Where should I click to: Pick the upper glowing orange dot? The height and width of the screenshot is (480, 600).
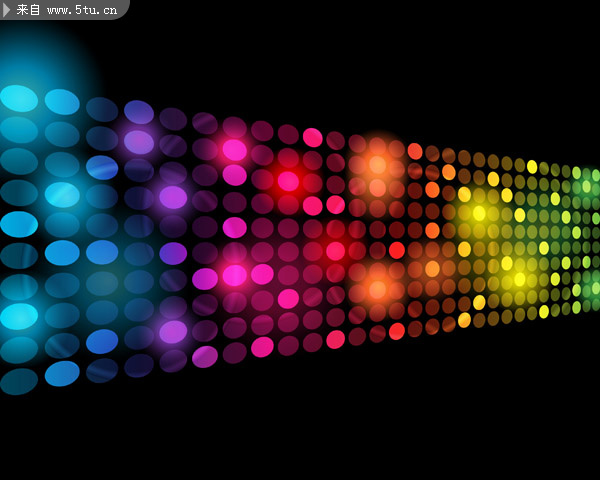pyautogui.click(x=377, y=164)
